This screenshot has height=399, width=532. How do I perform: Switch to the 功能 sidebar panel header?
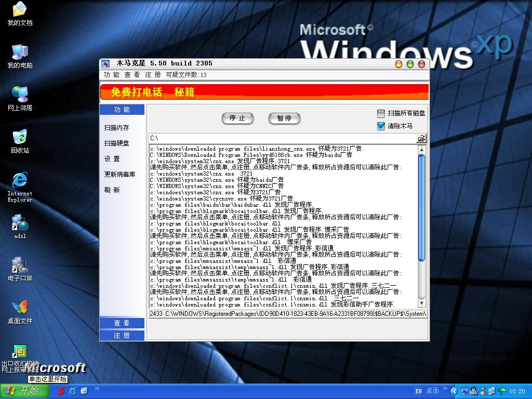pos(122,110)
